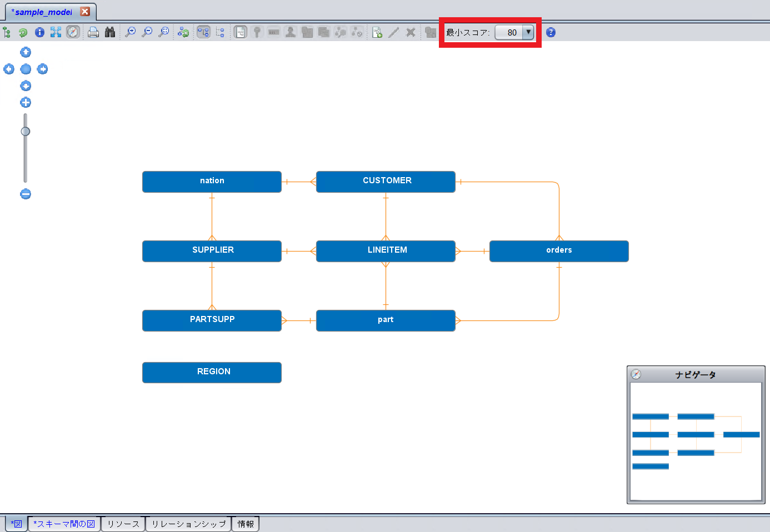Click the printer icon
This screenshot has width=770, height=532.
(x=93, y=32)
